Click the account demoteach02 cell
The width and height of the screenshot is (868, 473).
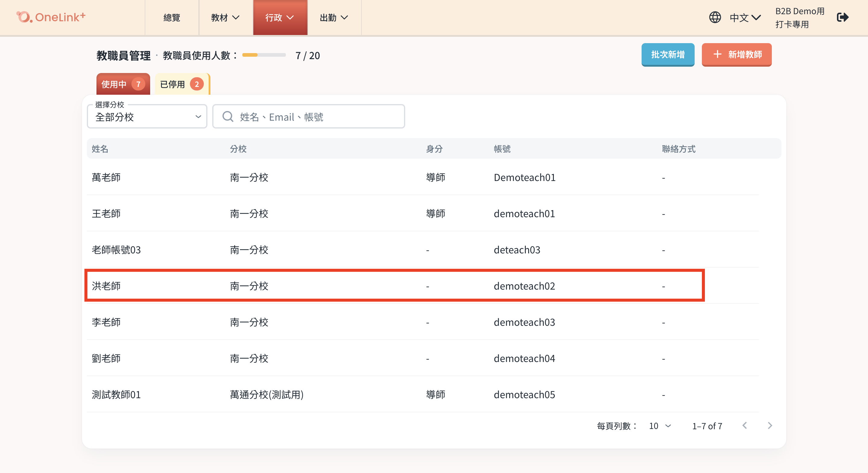click(x=524, y=286)
